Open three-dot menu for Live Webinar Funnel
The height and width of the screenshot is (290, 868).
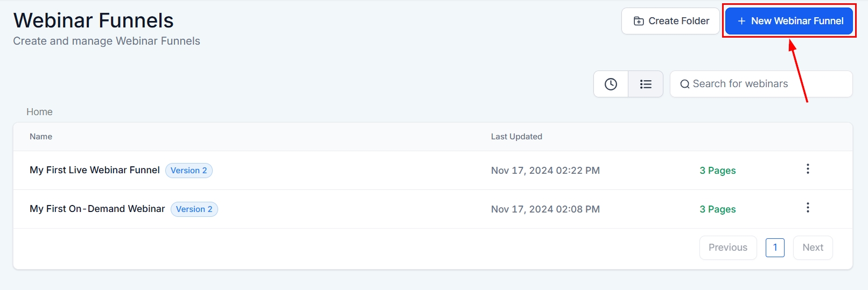pos(808,169)
